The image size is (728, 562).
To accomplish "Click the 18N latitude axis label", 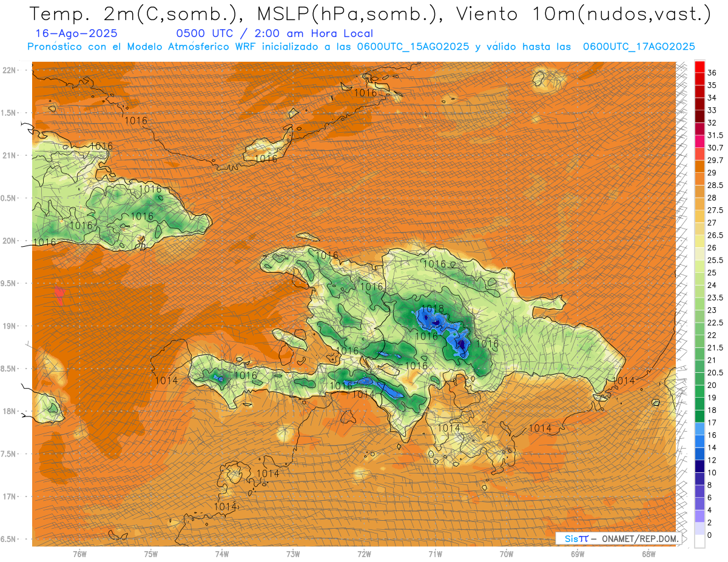I will (9, 411).
